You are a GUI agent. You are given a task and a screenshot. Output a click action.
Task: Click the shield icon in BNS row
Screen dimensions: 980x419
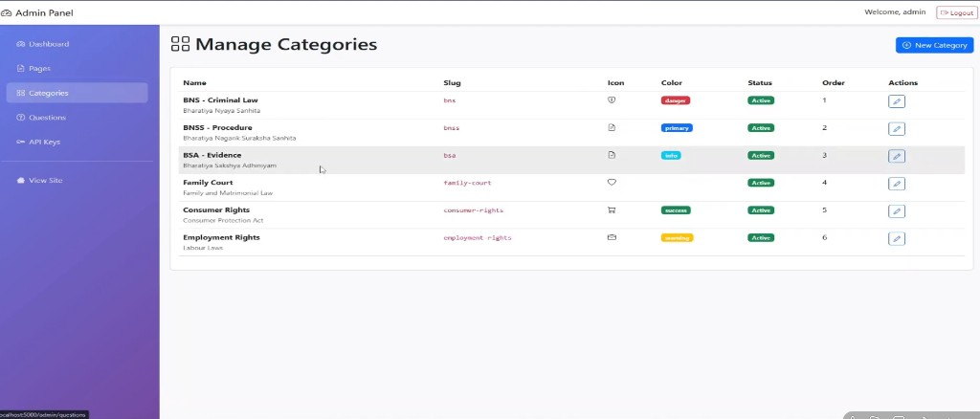click(x=612, y=99)
